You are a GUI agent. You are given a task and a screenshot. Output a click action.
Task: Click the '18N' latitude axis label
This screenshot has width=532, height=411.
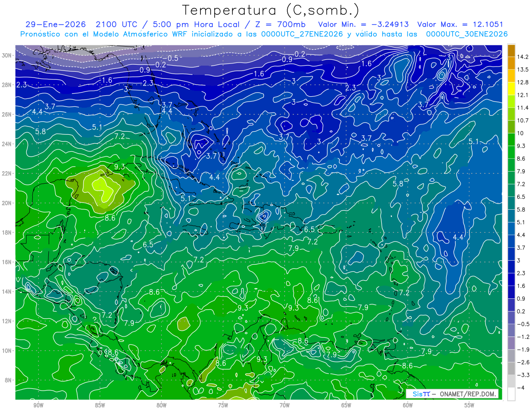point(7,232)
